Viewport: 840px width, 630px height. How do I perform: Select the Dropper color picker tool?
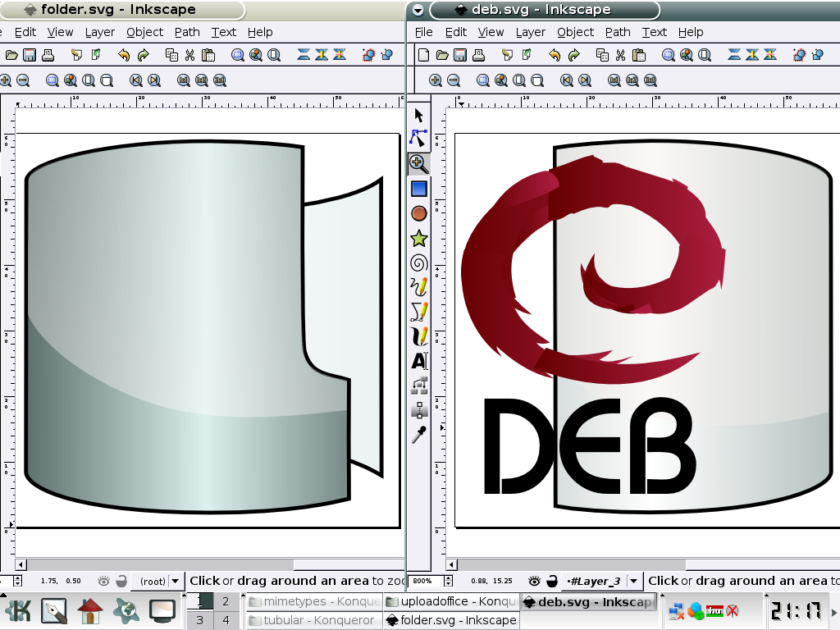tap(419, 435)
